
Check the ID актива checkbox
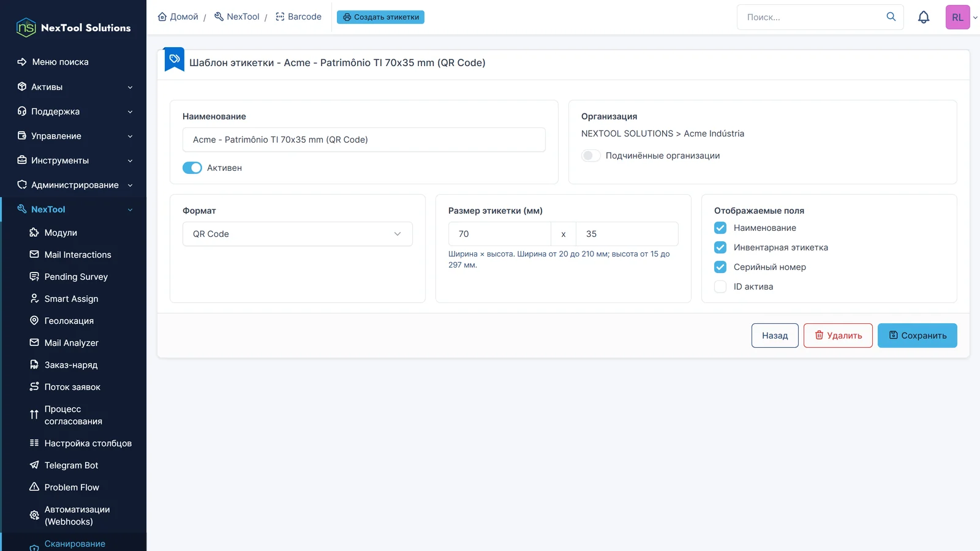coord(720,287)
